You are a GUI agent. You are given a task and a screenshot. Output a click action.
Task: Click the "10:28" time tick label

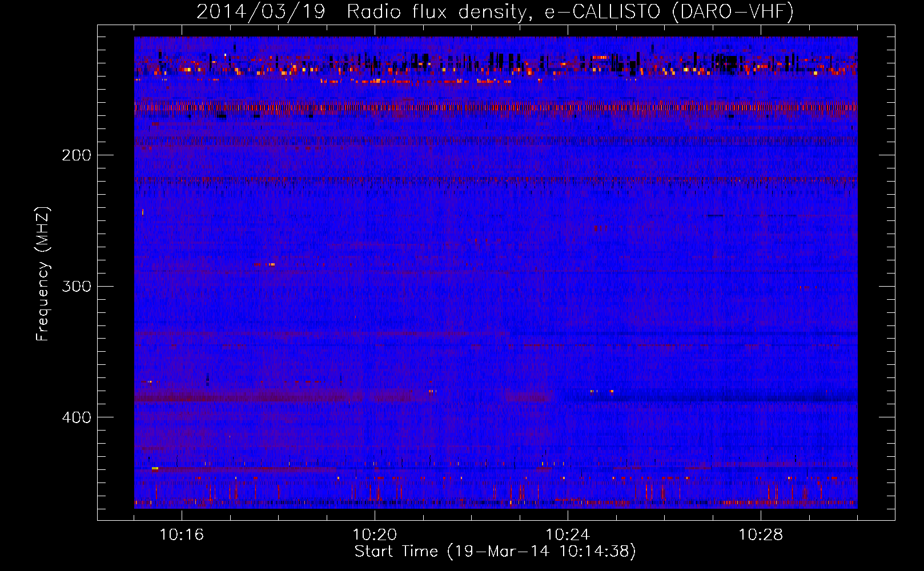pos(761,534)
